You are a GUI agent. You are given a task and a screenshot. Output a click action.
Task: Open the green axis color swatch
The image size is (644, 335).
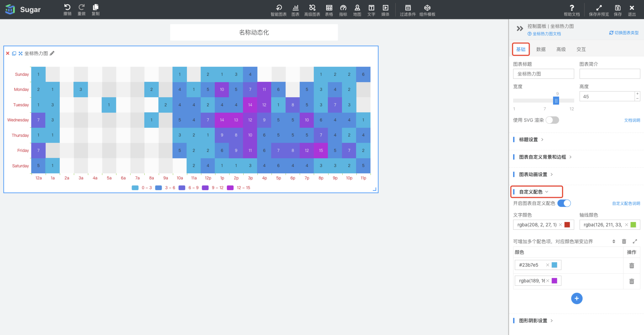pos(633,225)
